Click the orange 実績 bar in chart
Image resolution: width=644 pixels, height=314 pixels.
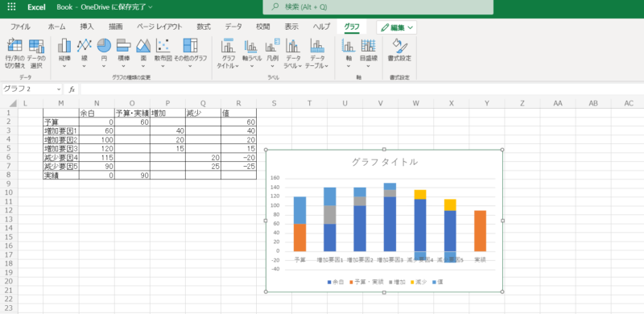480,230
